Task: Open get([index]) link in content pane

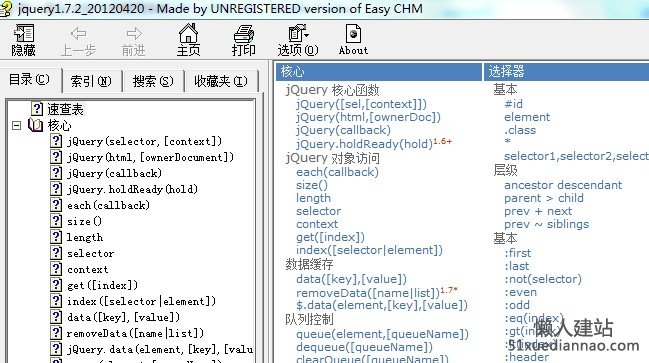Action: tap(330, 237)
